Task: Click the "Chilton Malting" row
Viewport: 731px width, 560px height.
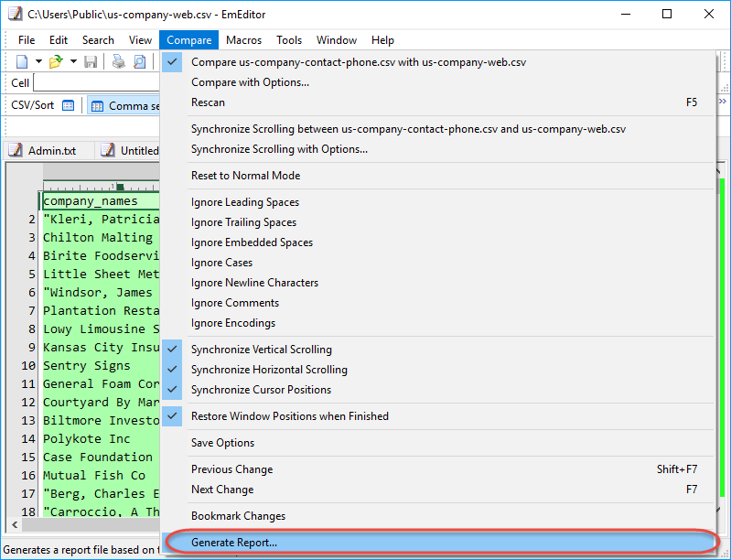Action: click(x=101, y=237)
